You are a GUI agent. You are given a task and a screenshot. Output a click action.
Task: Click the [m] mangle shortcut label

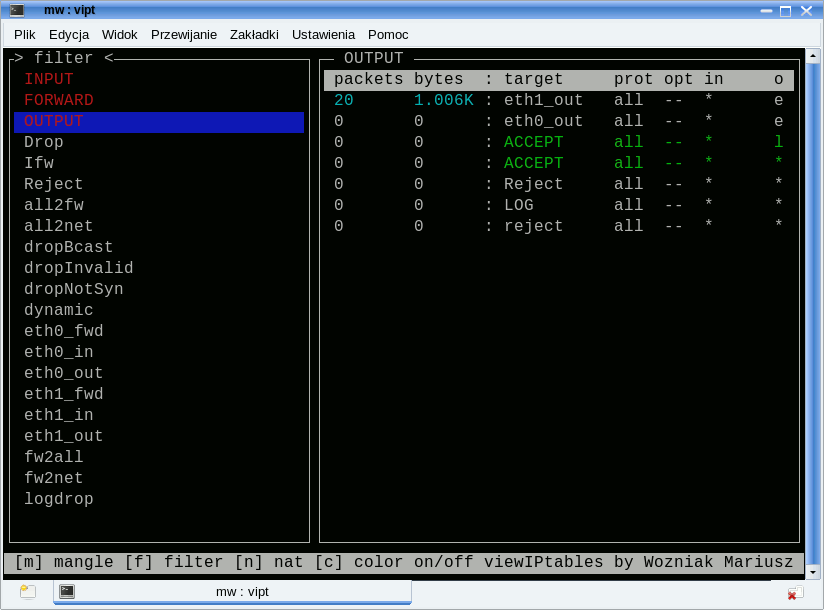tap(64, 563)
